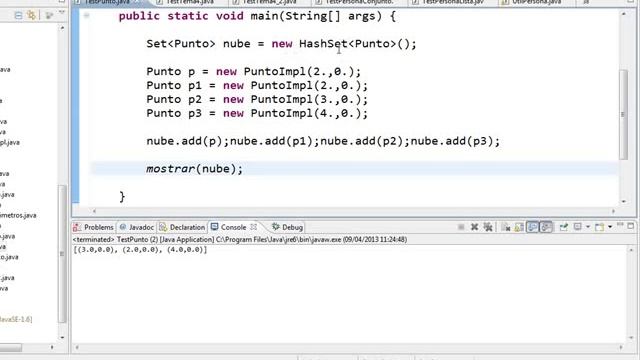Click Console scroll down arrow
640x360 pixels.
tap(632, 338)
